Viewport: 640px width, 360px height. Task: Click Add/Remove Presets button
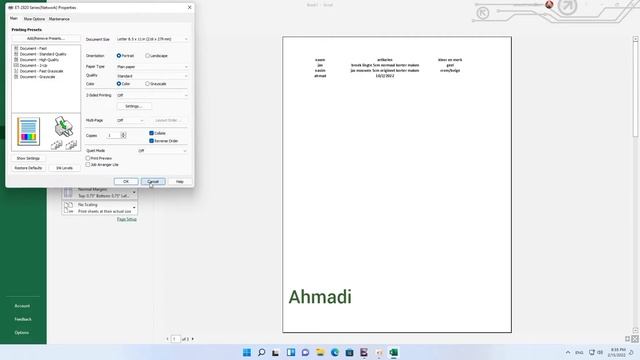tap(46, 38)
